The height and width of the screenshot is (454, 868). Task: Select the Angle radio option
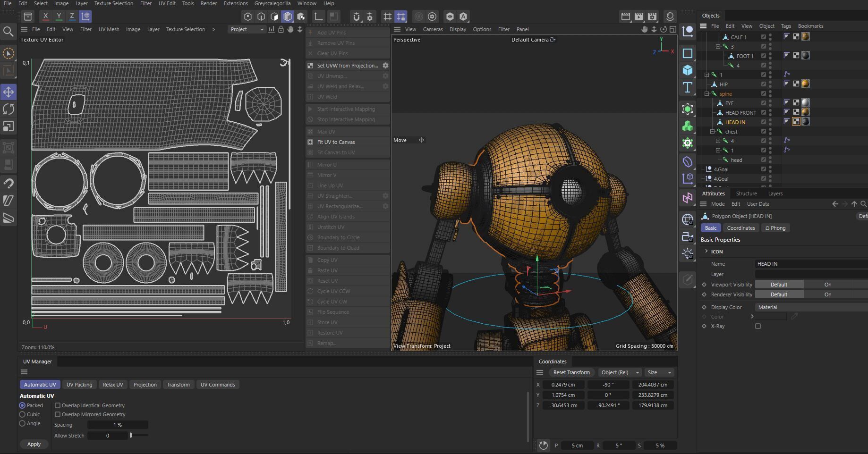click(x=22, y=423)
